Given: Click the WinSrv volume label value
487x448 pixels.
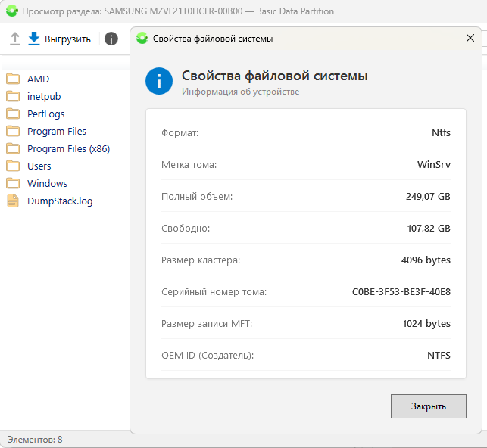Looking at the screenshot, I should (433, 165).
